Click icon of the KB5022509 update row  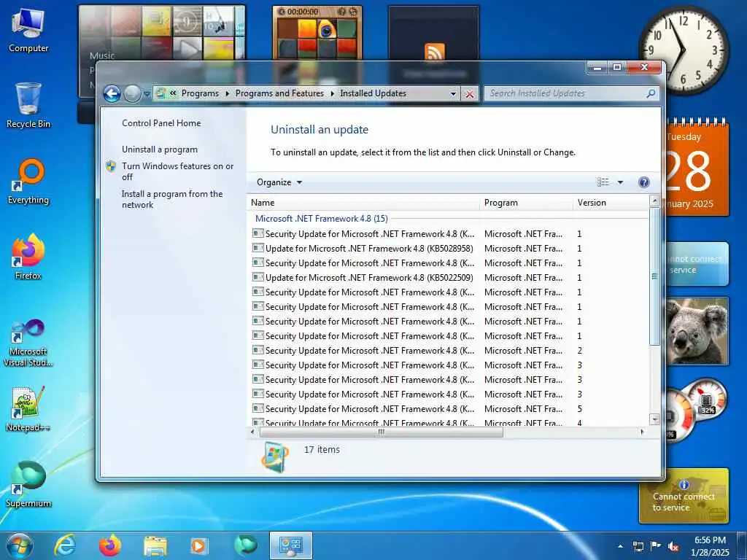pos(258,277)
